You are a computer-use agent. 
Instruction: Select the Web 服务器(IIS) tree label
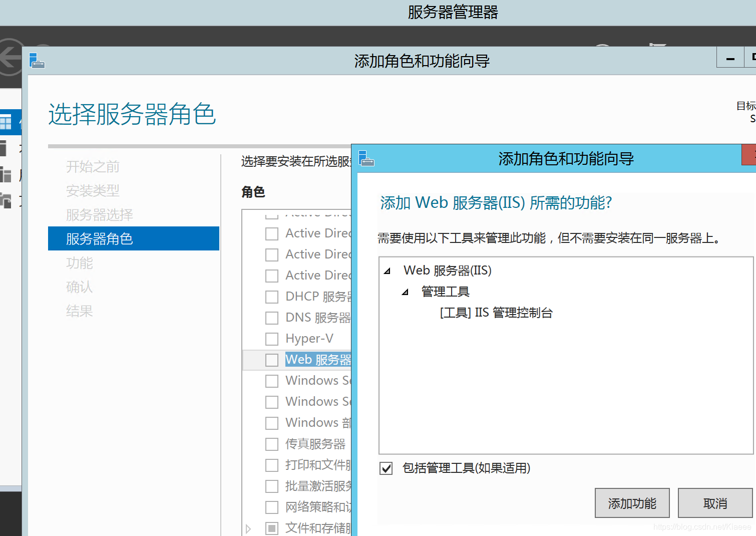448,271
